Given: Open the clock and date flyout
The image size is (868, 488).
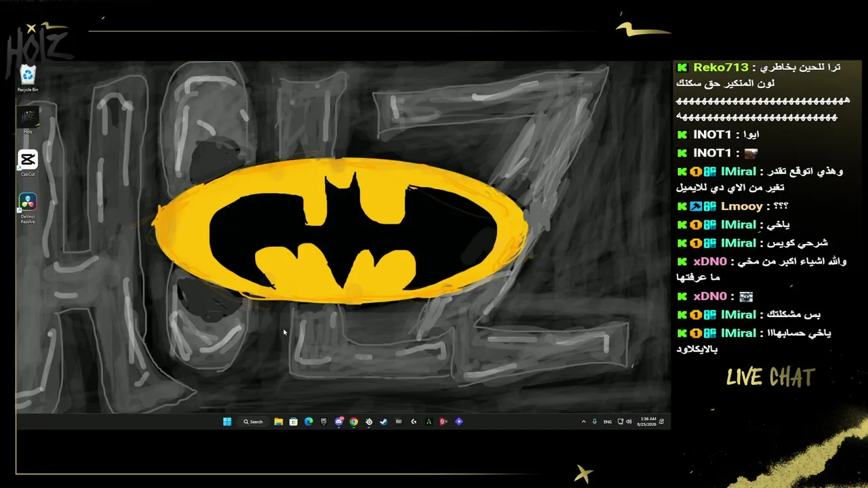Looking at the screenshot, I should click(647, 422).
